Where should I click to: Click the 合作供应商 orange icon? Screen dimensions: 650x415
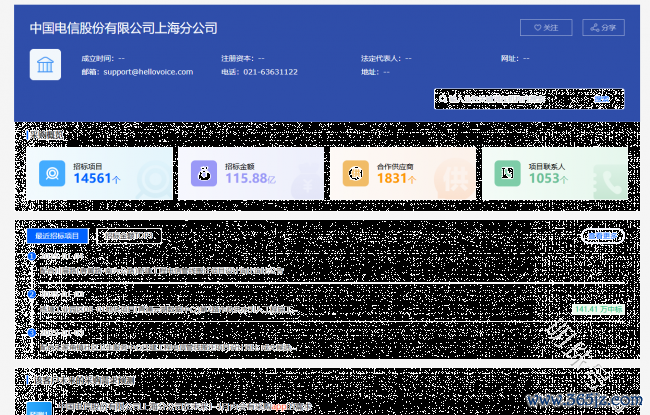click(x=356, y=173)
